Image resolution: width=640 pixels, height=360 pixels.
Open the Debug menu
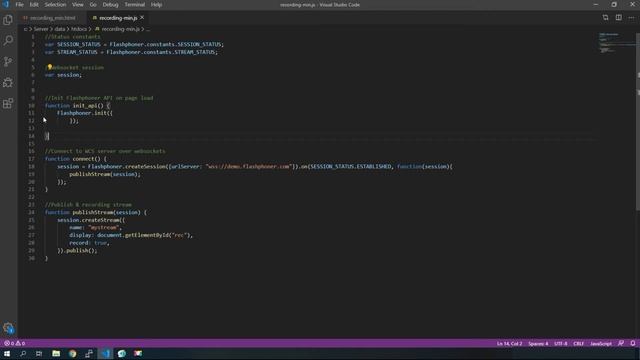(x=110, y=4)
